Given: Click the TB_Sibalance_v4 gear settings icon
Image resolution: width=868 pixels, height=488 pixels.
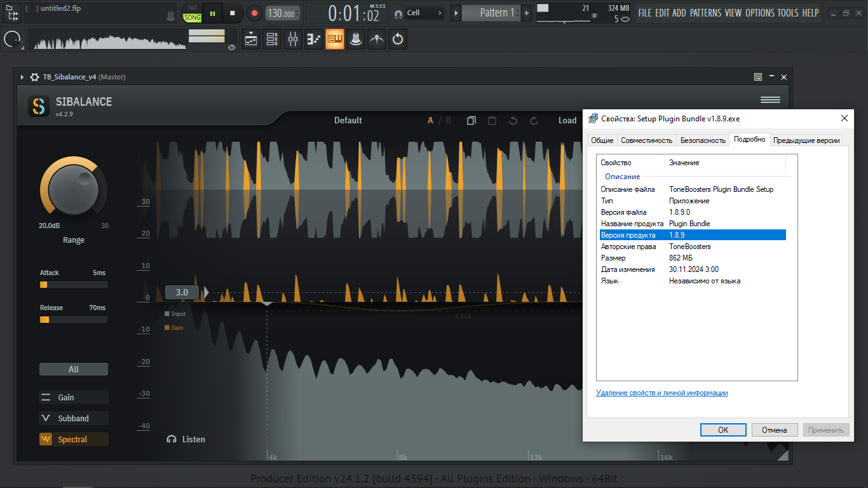Looking at the screenshot, I should 34,77.
